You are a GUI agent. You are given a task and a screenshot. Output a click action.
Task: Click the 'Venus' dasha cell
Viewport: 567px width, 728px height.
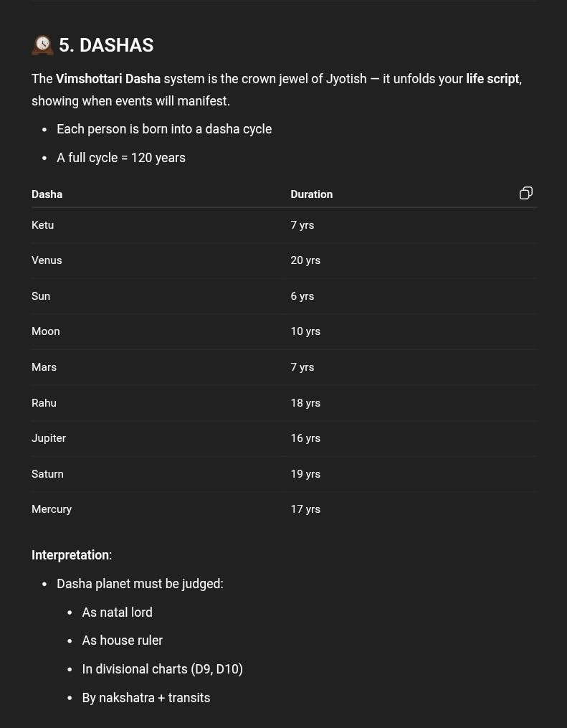tap(47, 260)
